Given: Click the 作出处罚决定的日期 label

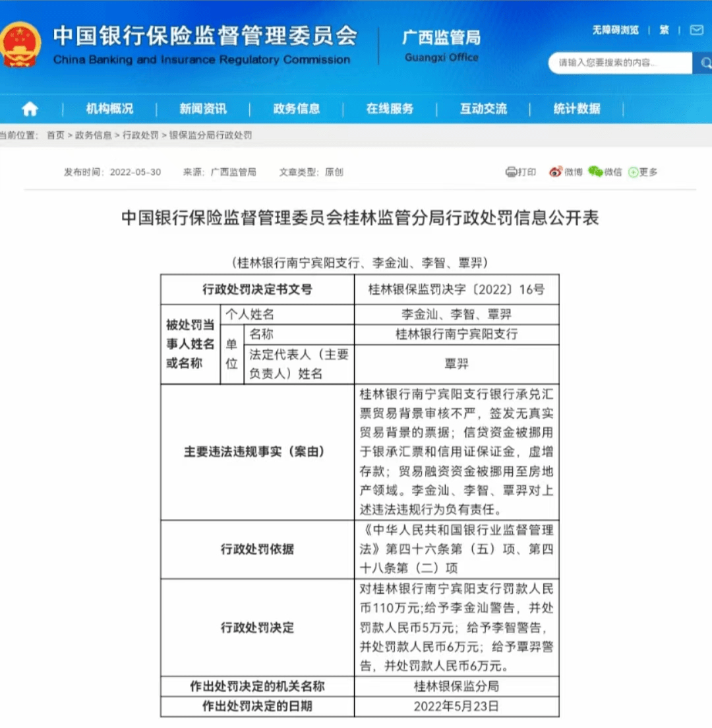Looking at the screenshot, I should click(258, 706).
